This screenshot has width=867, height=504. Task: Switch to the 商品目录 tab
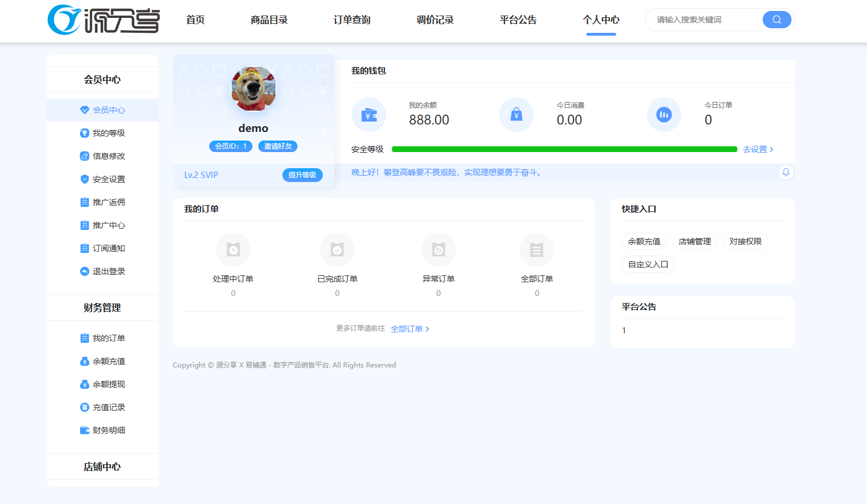click(269, 19)
